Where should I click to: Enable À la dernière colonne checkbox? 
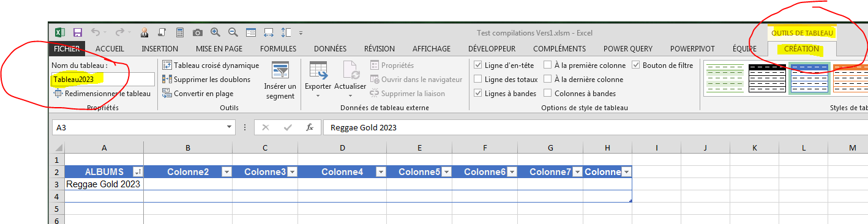point(547,80)
